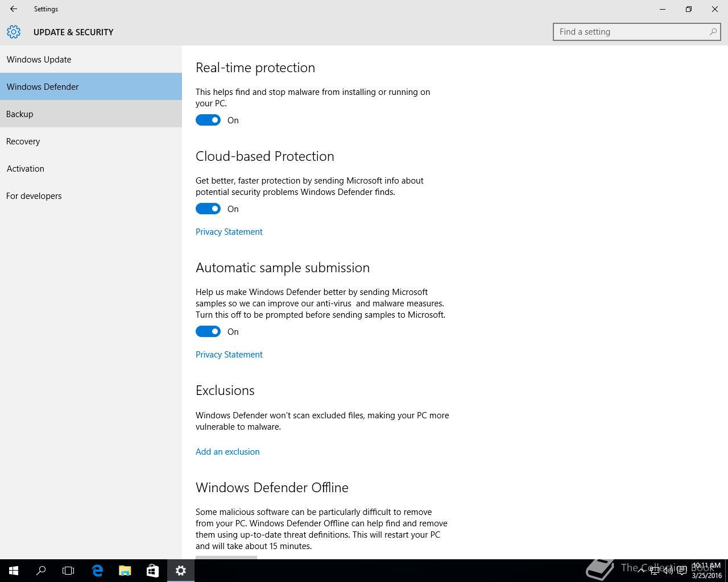Open the Windows Start menu

pos(14,571)
